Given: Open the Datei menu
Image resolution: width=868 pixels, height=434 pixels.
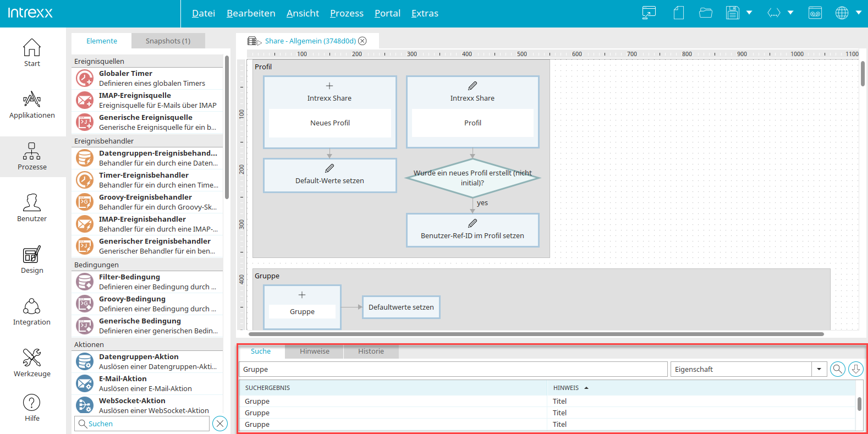Looking at the screenshot, I should (x=204, y=13).
